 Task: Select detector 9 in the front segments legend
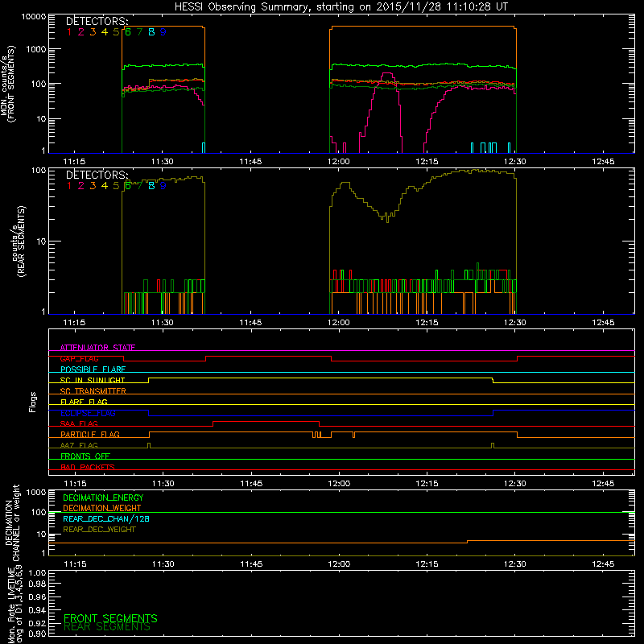(163, 31)
